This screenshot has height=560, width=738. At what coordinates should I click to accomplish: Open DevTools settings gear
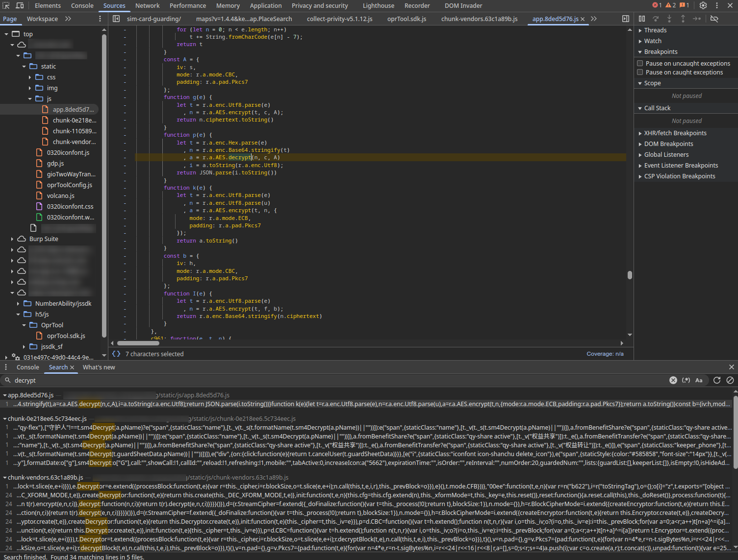(703, 5)
